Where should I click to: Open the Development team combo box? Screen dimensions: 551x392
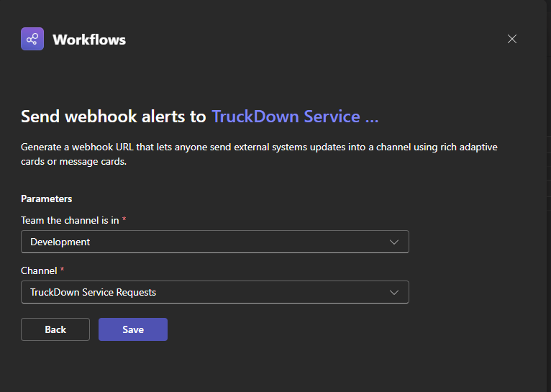(x=214, y=242)
